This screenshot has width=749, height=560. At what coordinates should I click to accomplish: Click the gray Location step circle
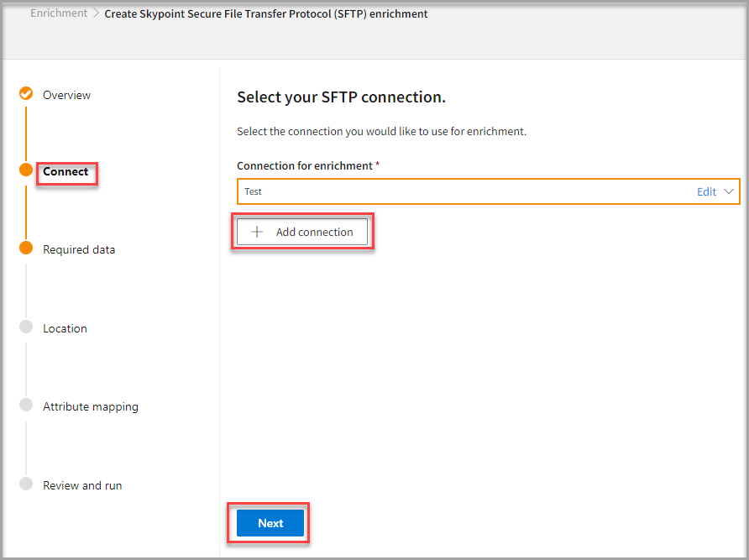pos(26,327)
